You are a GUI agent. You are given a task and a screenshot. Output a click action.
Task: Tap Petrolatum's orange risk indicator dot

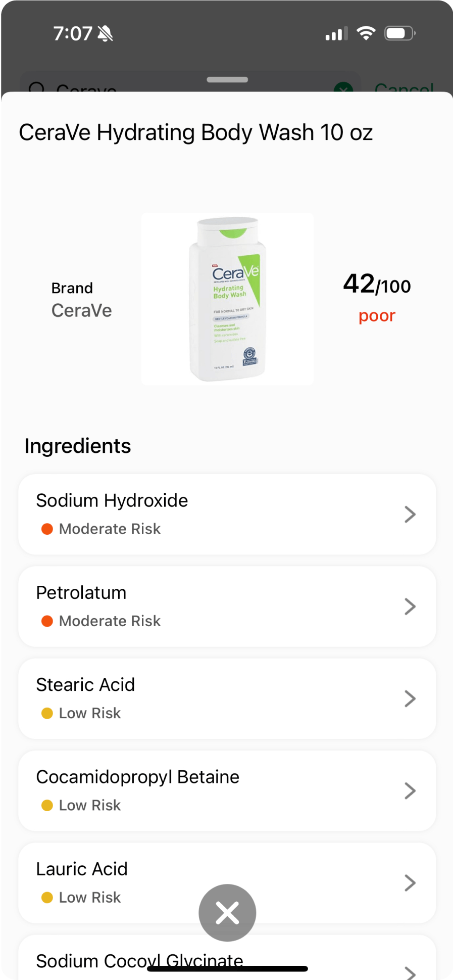pyautogui.click(x=47, y=621)
